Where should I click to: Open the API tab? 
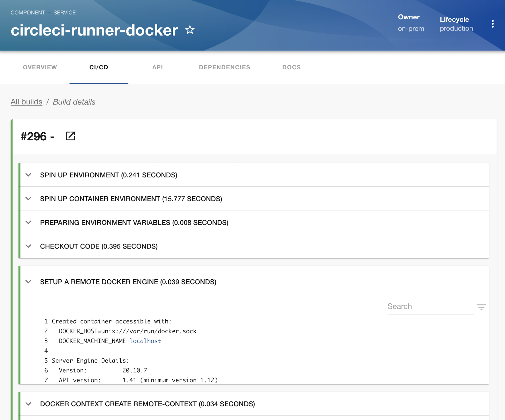click(158, 67)
